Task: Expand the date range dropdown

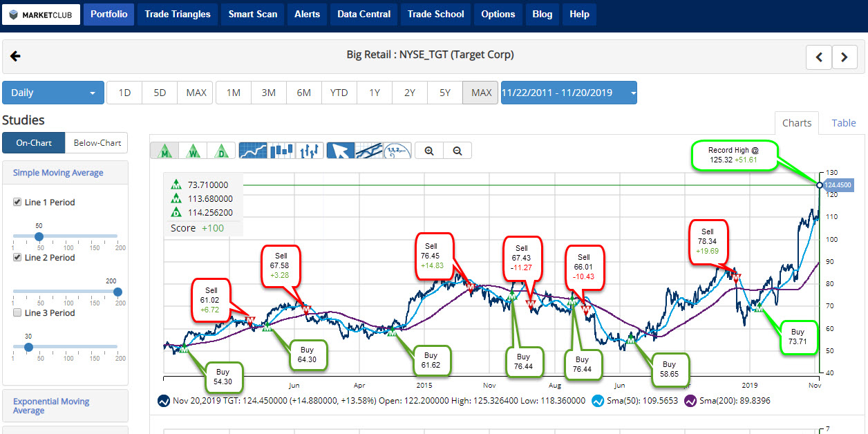Action: tap(568, 93)
